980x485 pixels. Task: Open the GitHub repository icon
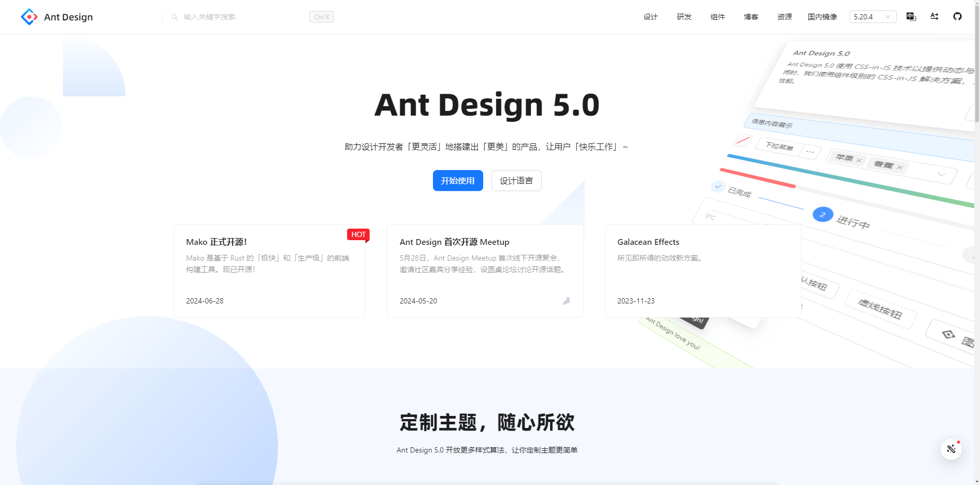[957, 17]
